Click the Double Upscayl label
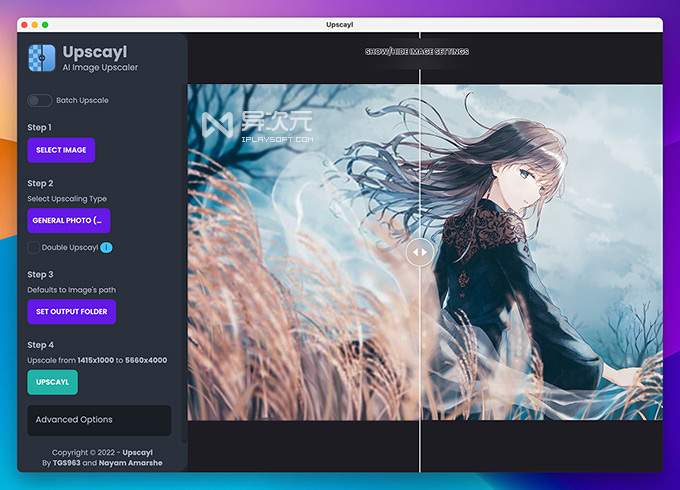The height and width of the screenshot is (490, 680). click(70, 248)
